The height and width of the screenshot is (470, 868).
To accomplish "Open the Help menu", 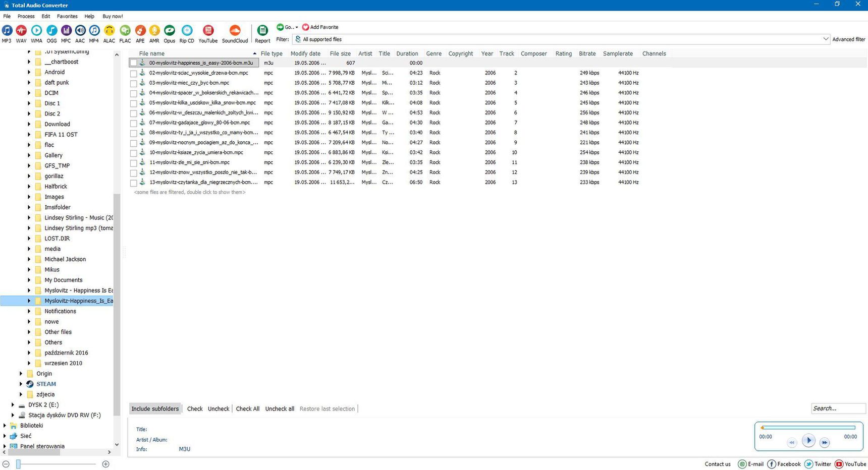I will coord(89,16).
